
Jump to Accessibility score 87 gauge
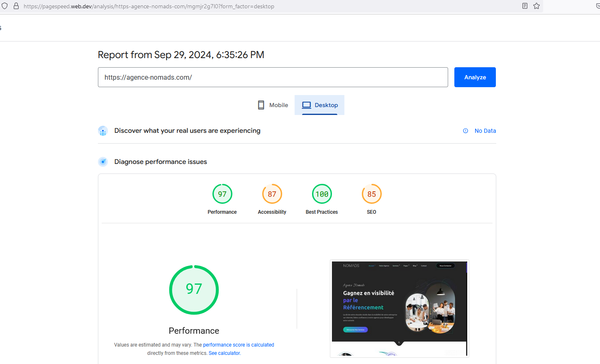pyautogui.click(x=272, y=194)
